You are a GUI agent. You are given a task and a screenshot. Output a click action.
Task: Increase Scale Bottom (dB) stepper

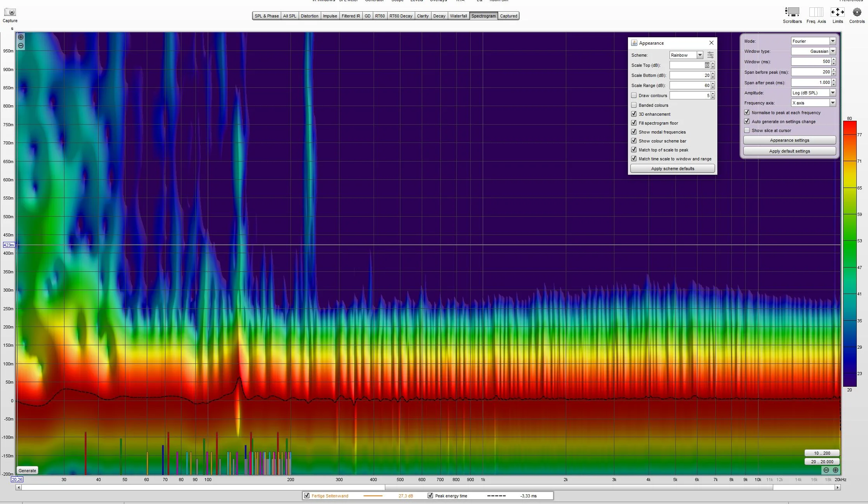click(x=713, y=73)
